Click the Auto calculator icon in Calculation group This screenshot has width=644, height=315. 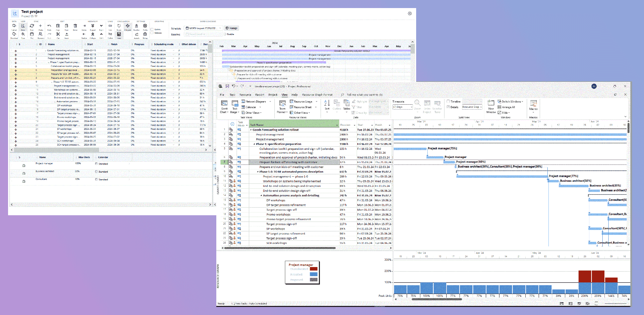[x=119, y=34]
